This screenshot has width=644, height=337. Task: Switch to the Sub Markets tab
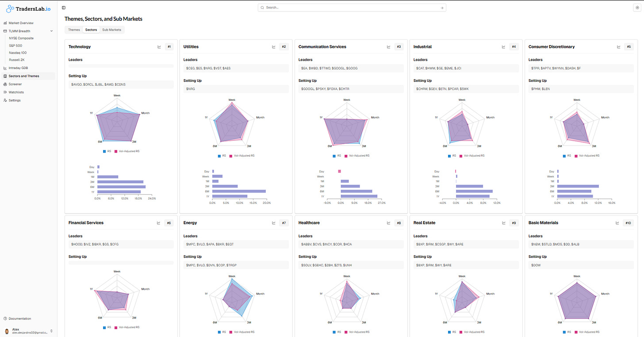(111, 30)
